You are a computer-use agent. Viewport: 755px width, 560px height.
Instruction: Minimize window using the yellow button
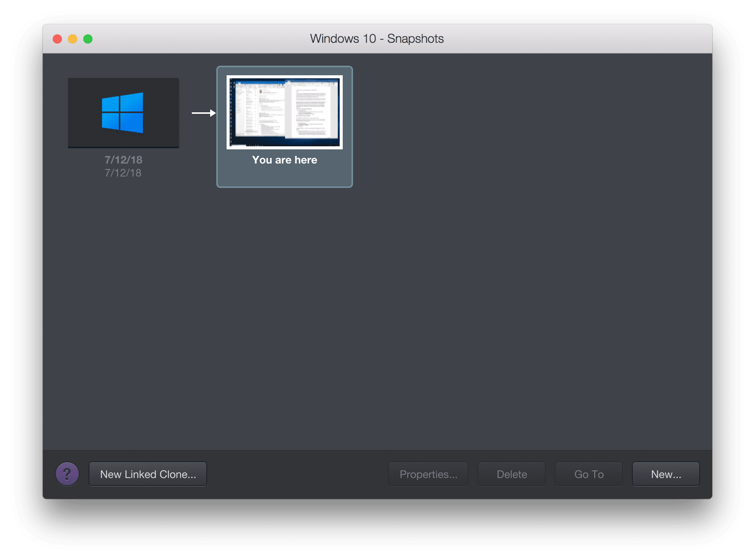point(73,39)
